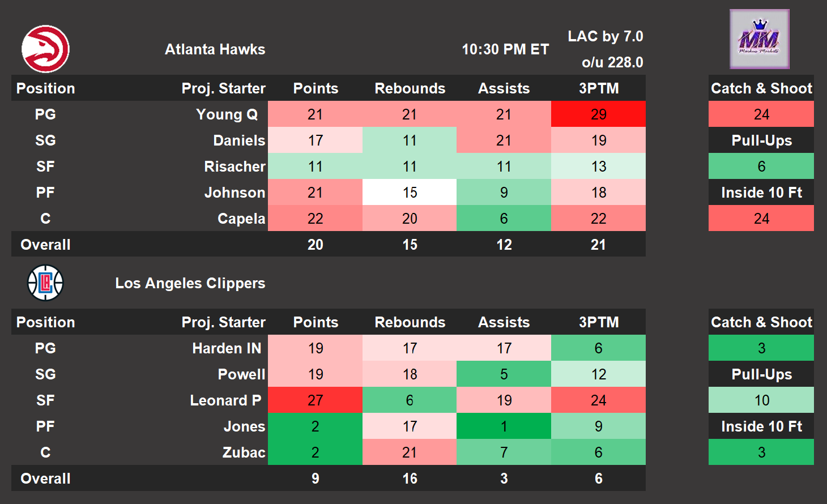Screen dimensions: 827x504
Task: Click the 10:30 PM ET game time
Action: [x=505, y=49]
